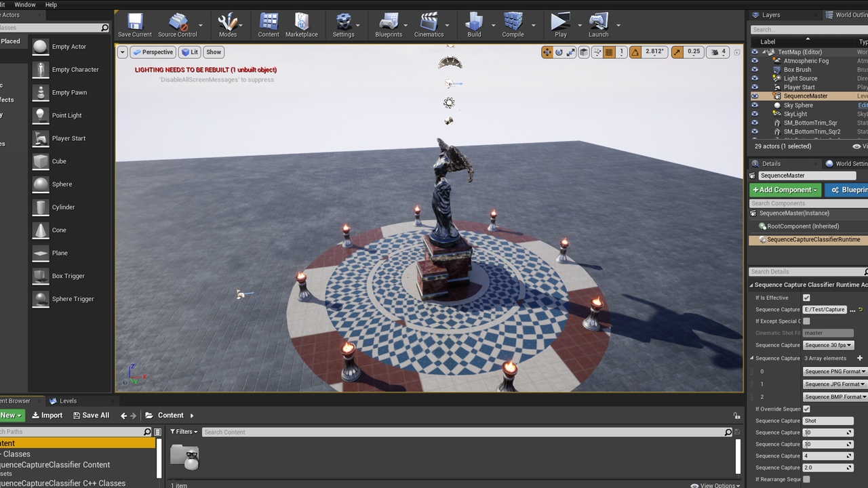Open the Modes toolbar button
The image size is (868, 488).
[228, 25]
